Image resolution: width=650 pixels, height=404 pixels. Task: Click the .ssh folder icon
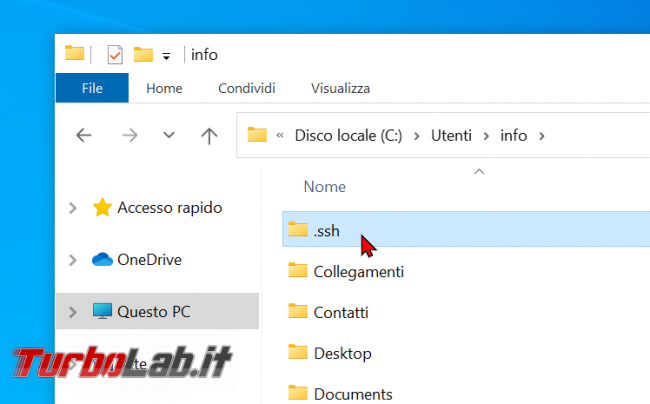298,229
